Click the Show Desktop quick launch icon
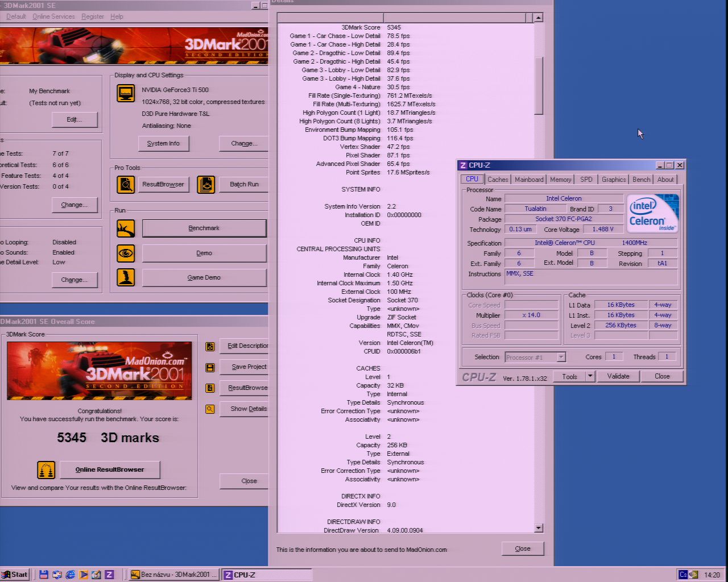Screen dimensions: 728x582 click(57, 575)
